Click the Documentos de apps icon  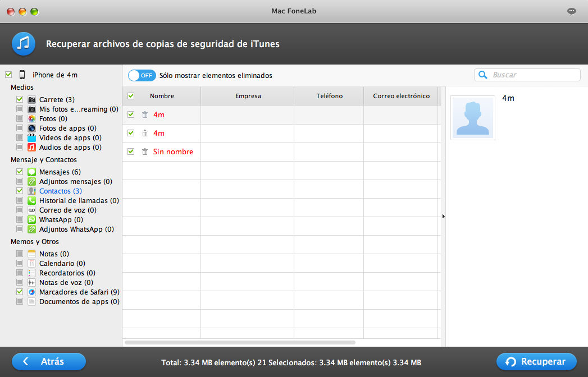(32, 302)
